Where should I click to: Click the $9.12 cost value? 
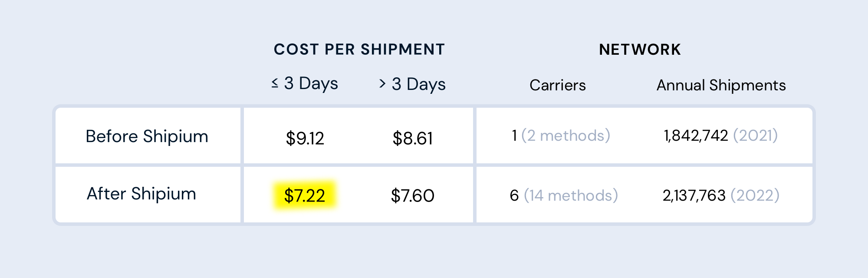point(305,139)
